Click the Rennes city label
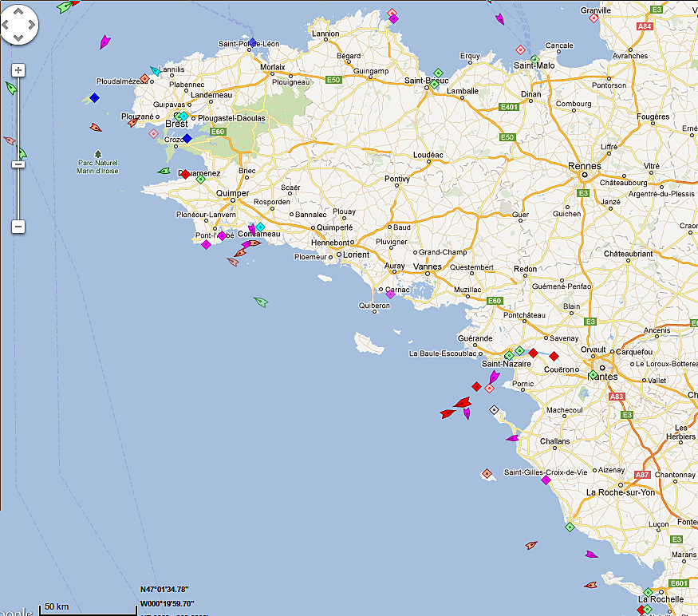 [x=585, y=166]
